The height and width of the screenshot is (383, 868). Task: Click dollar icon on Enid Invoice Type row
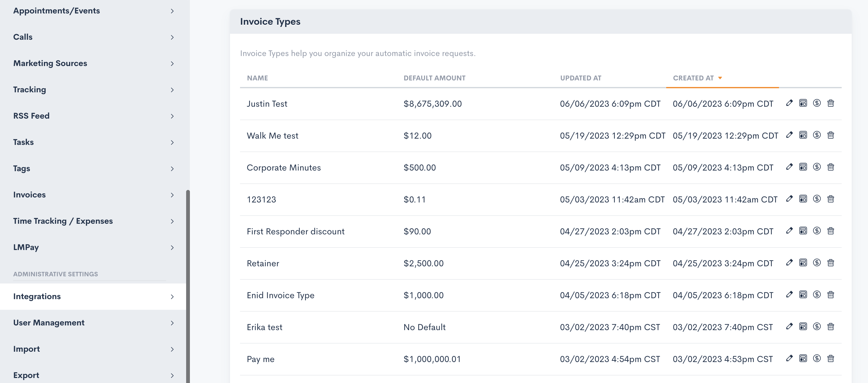(816, 295)
